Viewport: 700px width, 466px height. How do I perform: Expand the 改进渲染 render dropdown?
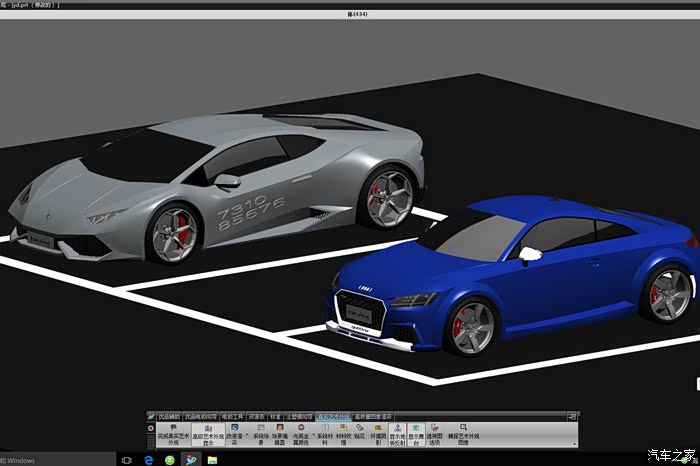(x=247, y=435)
